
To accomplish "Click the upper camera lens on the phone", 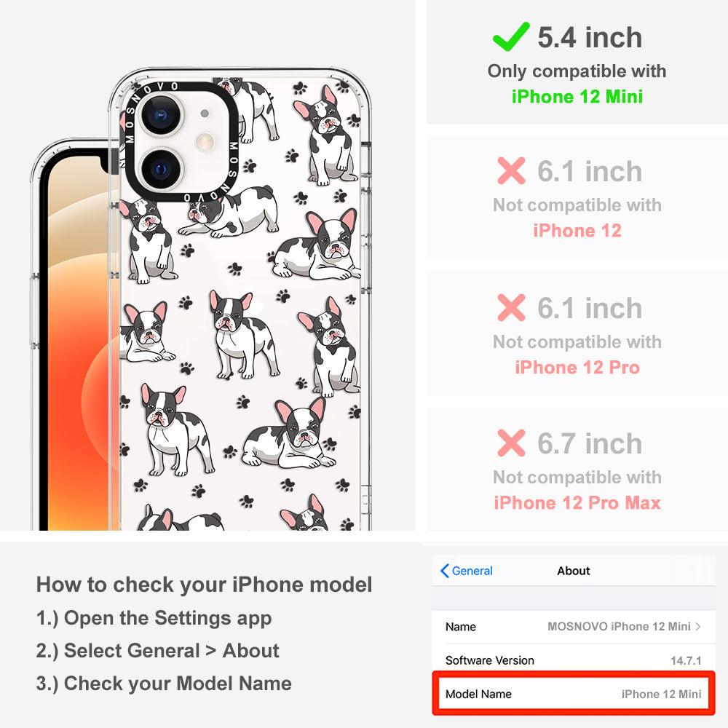I will 160,114.
